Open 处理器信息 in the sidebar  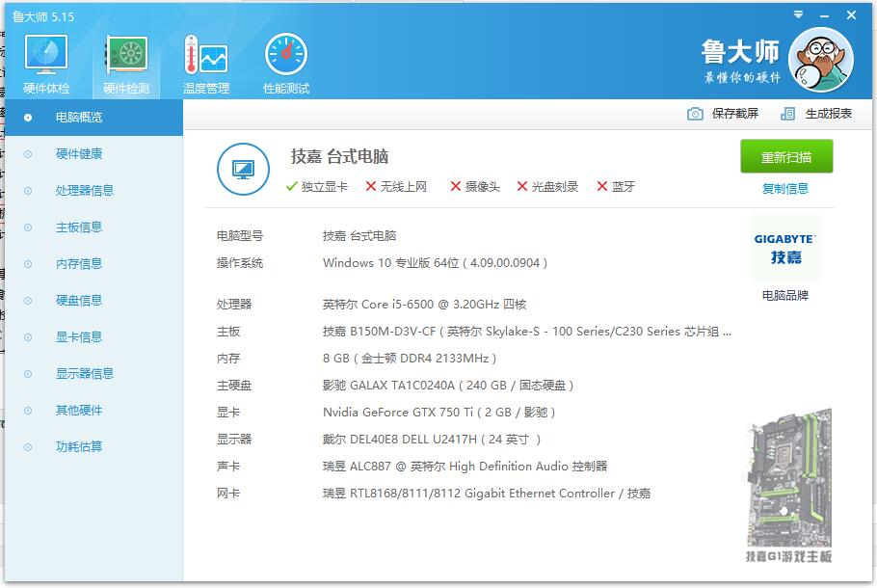(93, 191)
